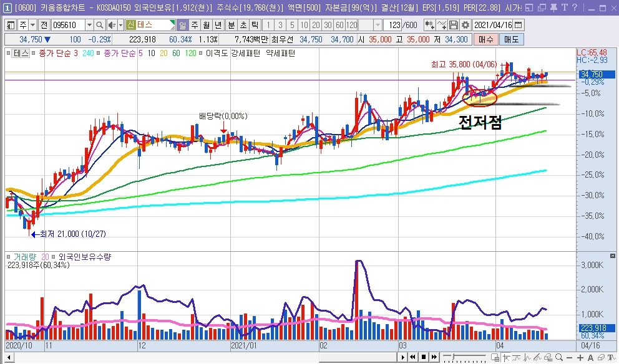Expand the stock code history dropdown
This screenshot has width=619, height=364.
(x=90, y=25)
